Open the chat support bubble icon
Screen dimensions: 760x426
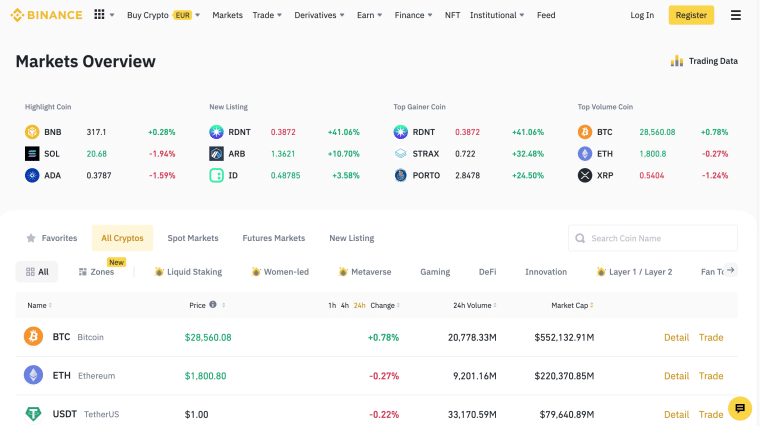click(740, 408)
